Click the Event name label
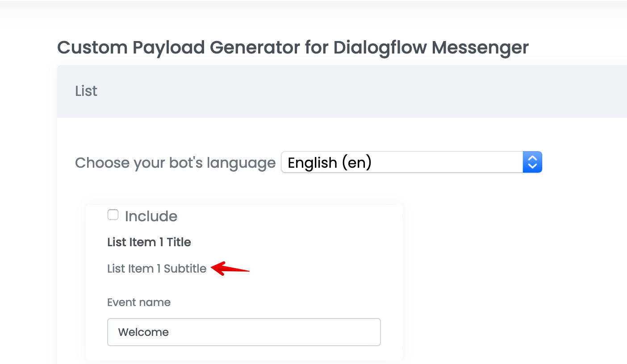The image size is (627, 364). click(x=139, y=302)
